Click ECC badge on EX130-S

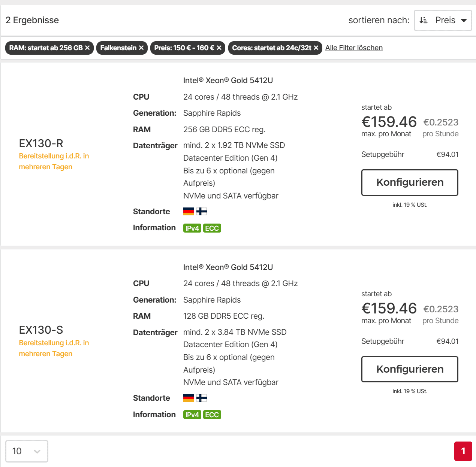pos(212,415)
